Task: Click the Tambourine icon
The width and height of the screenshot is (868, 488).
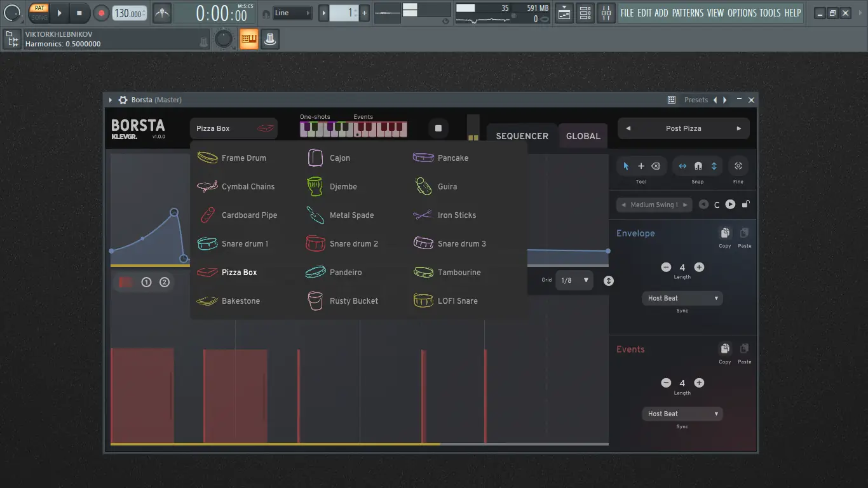Action: pyautogui.click(x=423, y=272)
